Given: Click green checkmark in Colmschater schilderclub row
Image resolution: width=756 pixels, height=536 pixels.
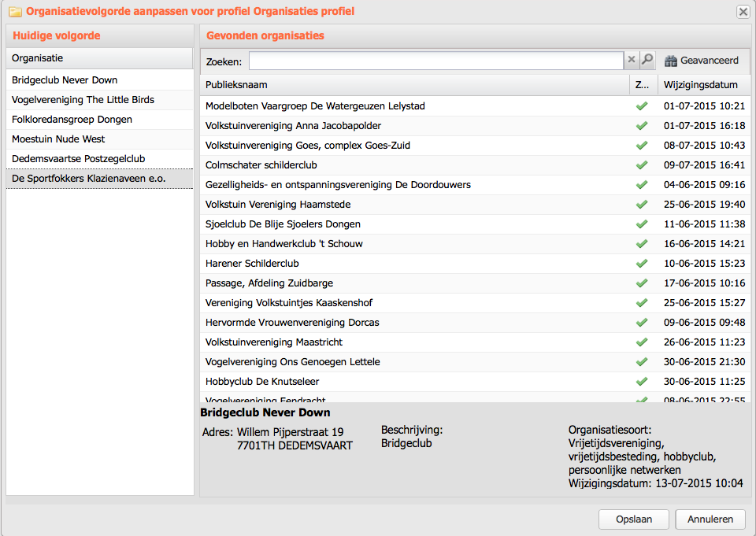Looking at the screenshot, I should (x=642, y=165).
